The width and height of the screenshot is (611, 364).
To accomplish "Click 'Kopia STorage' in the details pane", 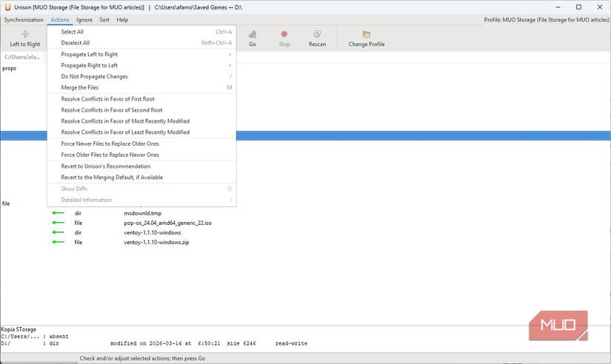I will pos(19,329).
